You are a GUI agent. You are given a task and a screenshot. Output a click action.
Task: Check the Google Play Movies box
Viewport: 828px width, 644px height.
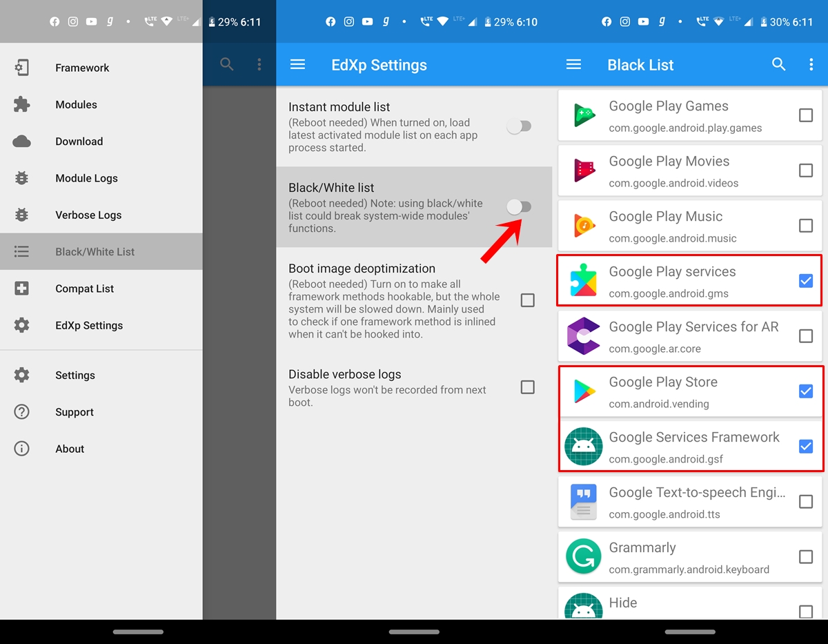[805, 170]
